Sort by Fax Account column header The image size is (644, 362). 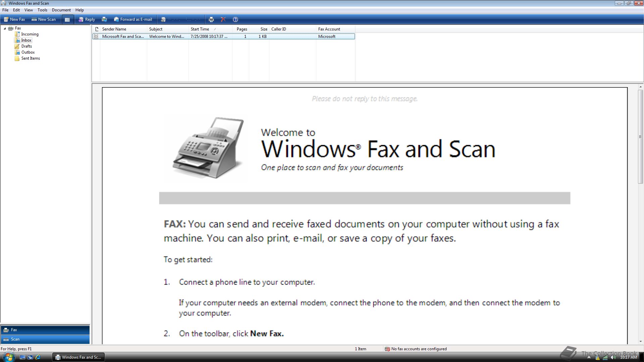point(335,29)
